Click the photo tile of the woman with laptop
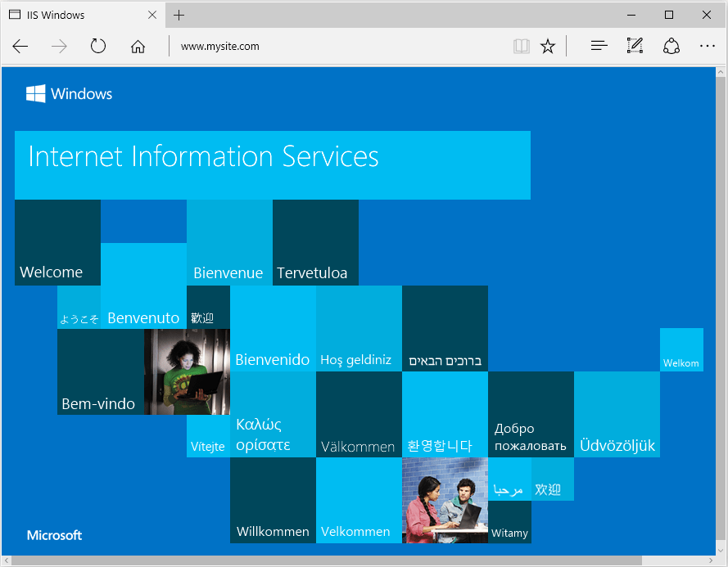 (187, 372)
